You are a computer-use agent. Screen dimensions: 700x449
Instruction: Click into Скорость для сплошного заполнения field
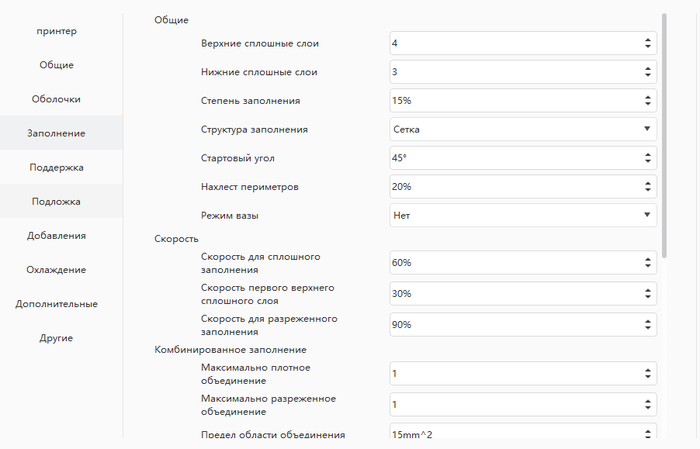(523, 262)
